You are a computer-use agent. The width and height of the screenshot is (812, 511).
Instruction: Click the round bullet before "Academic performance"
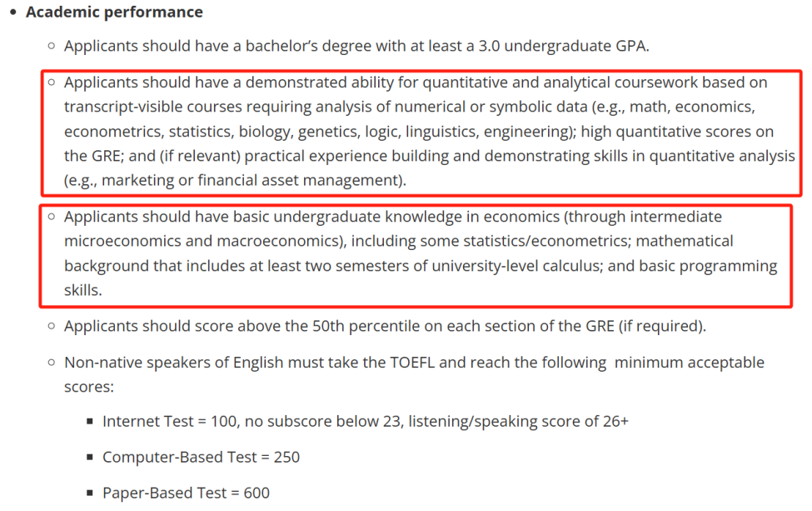coord(12,13)
